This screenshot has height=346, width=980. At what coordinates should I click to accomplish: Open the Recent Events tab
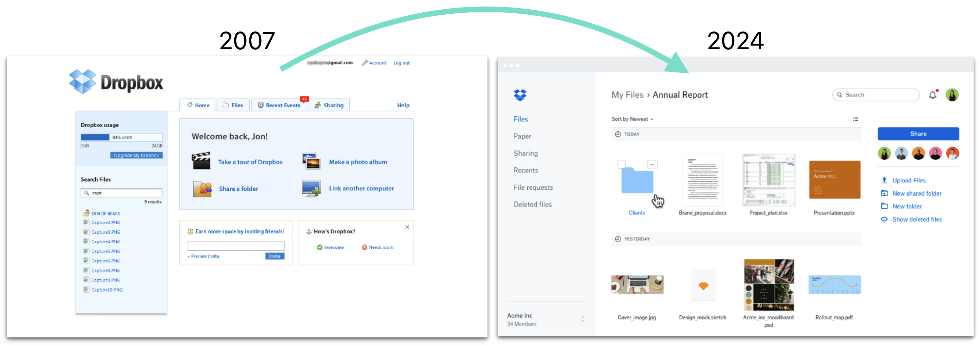[x=279, y=105]
